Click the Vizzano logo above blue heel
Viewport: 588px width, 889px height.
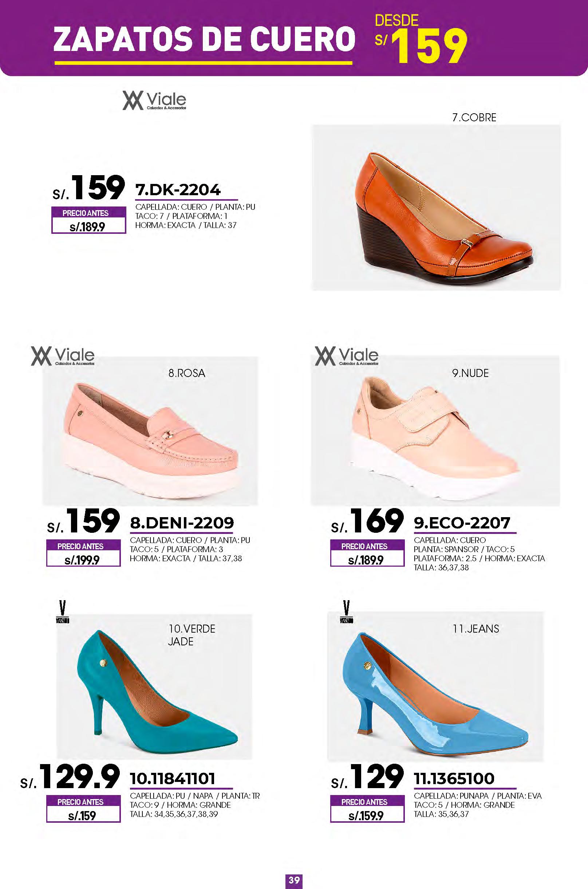346,612
